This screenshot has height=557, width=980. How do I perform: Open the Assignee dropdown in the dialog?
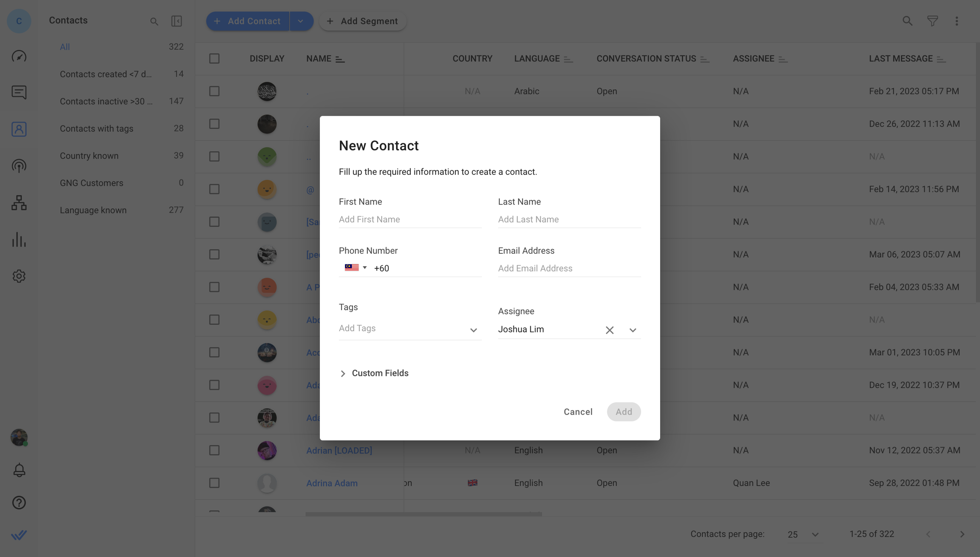click(x=632, y=330)
